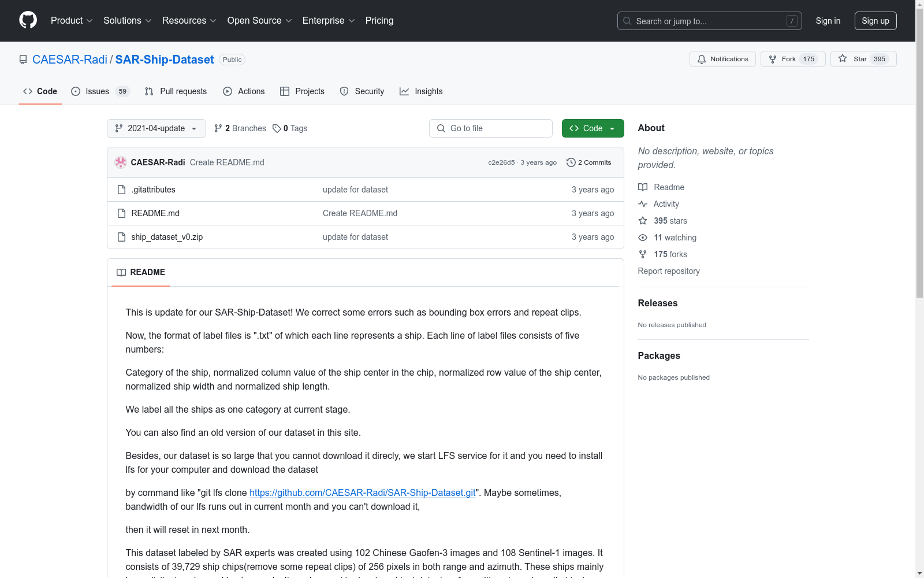Open the Actions tab

[x=244, y=91]
